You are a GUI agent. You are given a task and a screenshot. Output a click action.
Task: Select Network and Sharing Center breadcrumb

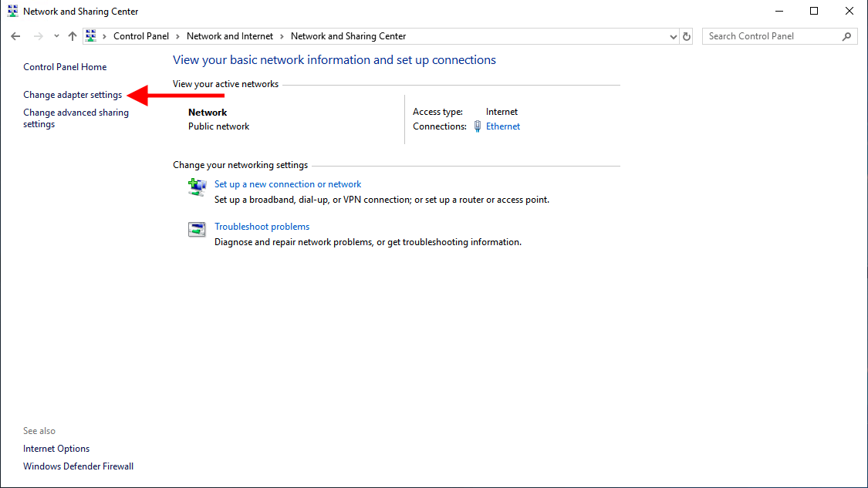click(x=348, y=36)
